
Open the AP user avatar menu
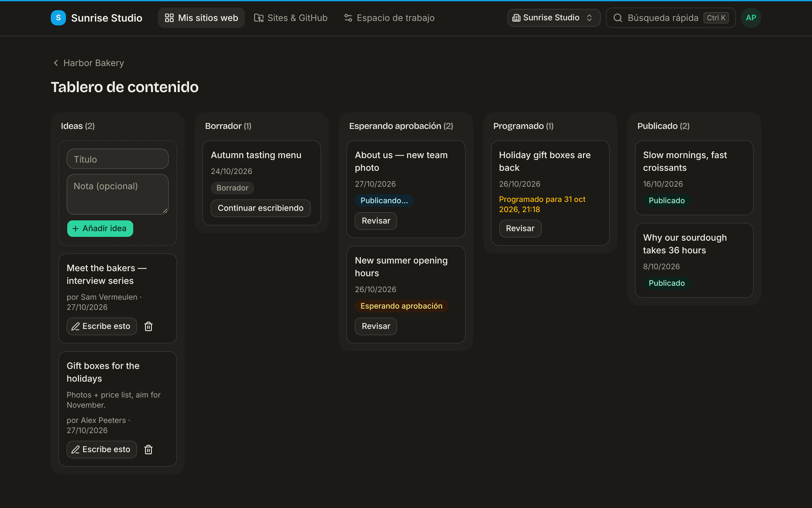(751, 18)
